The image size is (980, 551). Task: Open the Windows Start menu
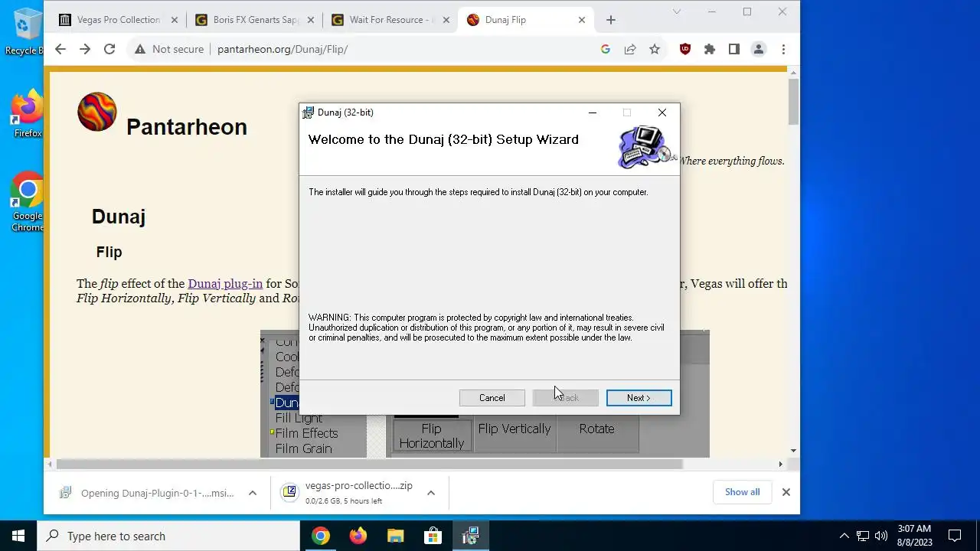18,536
